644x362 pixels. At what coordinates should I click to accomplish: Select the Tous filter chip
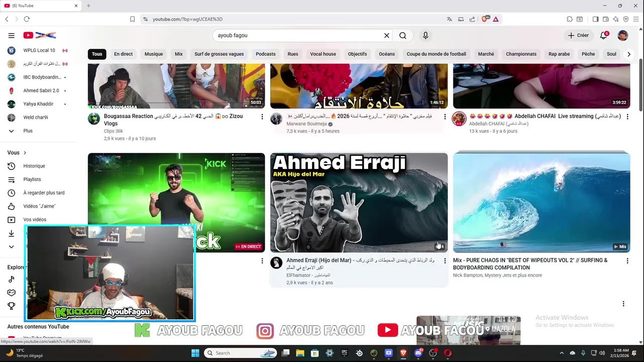pos(97,54)
